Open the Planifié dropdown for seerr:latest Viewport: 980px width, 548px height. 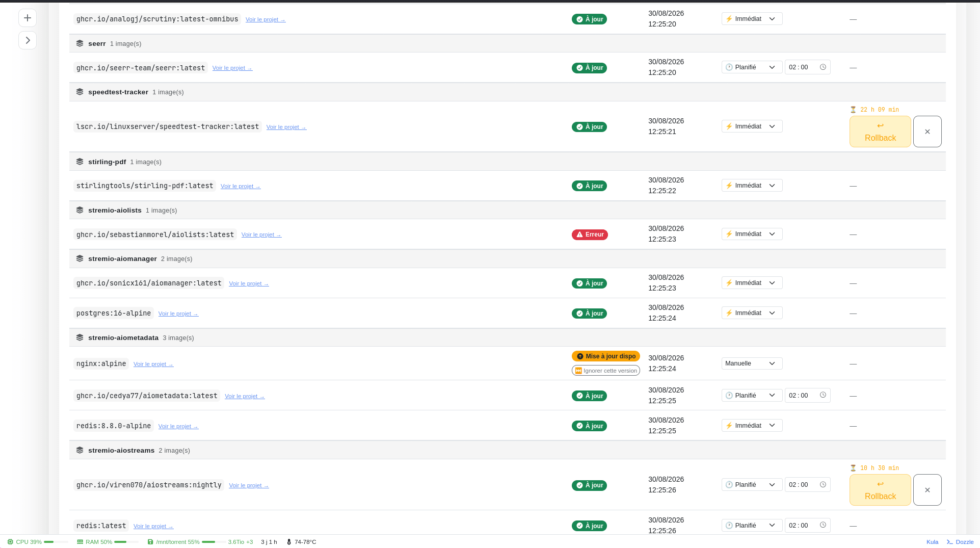point(752,67)
